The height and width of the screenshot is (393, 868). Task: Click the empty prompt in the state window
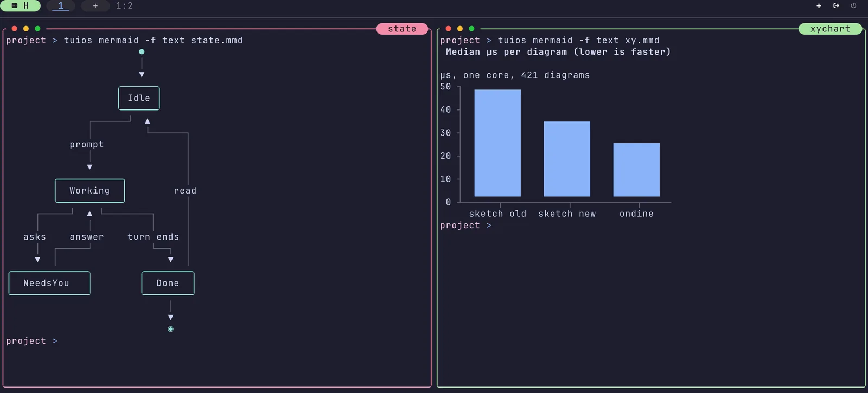(31, 341)
